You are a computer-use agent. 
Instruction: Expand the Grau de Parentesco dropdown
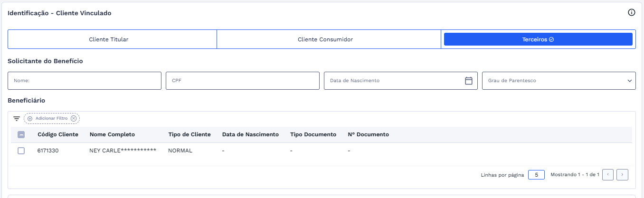coord(559,81)
